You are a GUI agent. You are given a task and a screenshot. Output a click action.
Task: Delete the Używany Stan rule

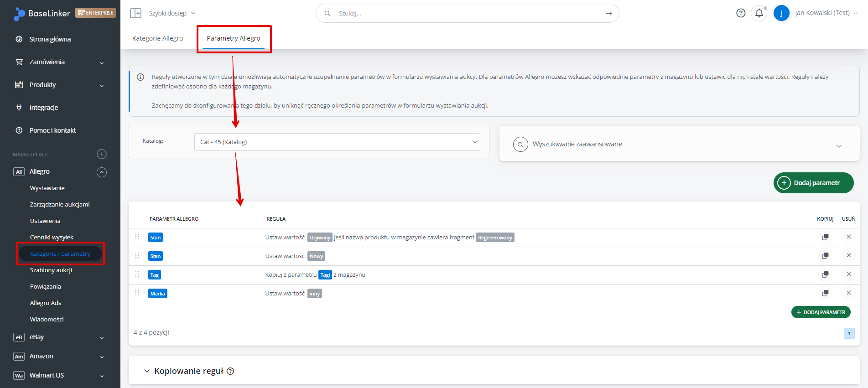coord(849,237)
